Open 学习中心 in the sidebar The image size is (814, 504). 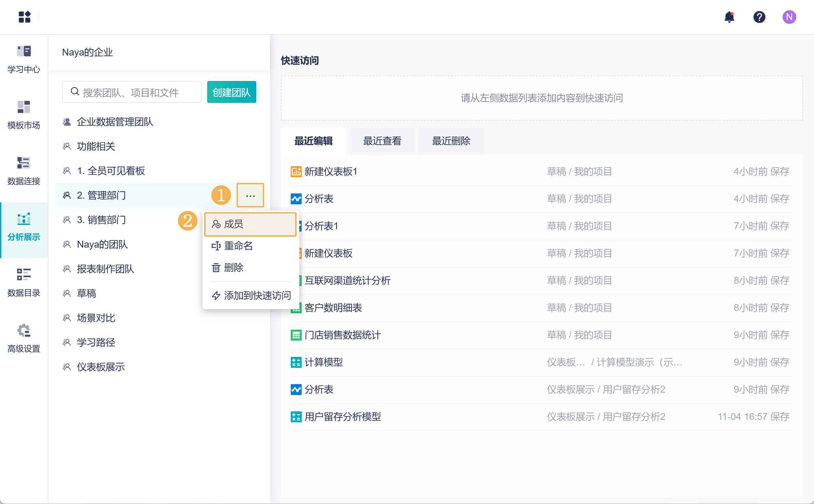pyautogui.click(x=24, y=60)
